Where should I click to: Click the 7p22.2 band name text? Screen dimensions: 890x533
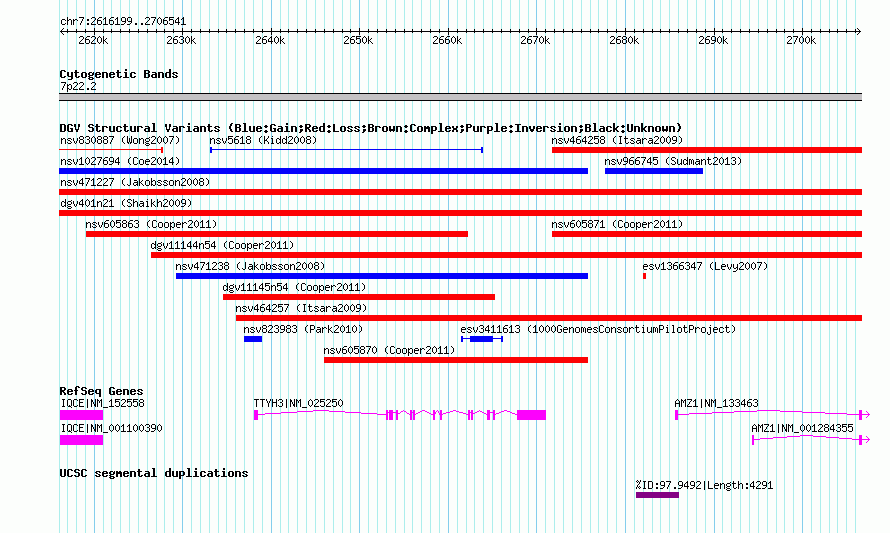click(x=78, y=86)
